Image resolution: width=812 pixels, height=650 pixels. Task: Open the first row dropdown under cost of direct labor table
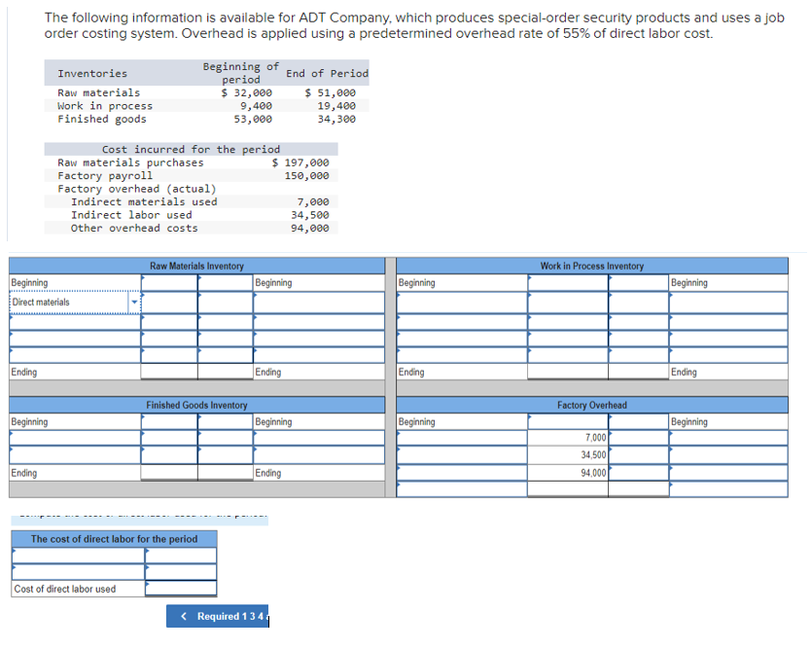coord(68,555)
